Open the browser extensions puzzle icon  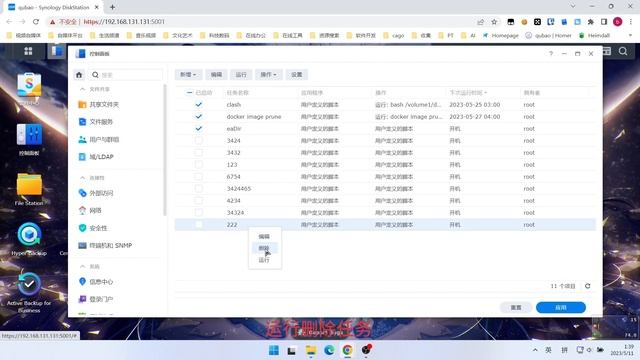pyautogui.click(x=591, y=22)
